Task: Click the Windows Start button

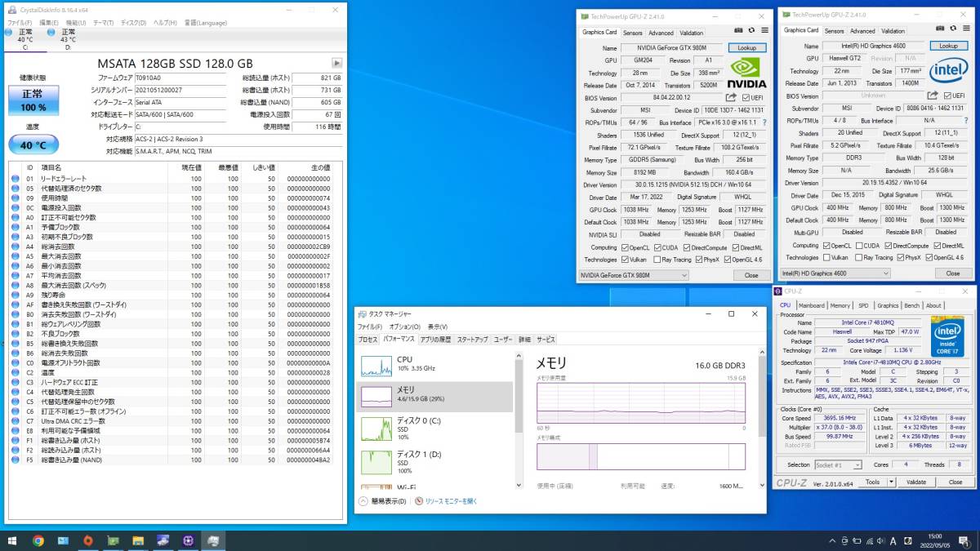Action: click(11, 540)
